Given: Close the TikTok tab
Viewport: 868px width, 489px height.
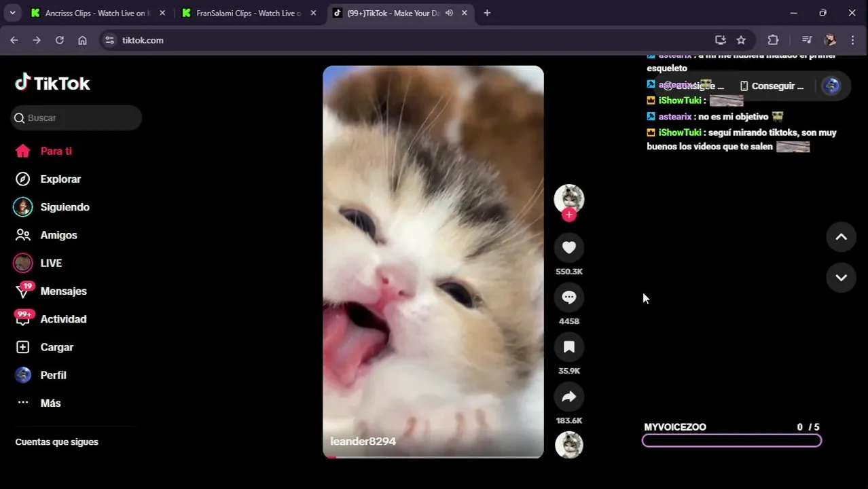Looking at the screenshot, I should click(x=465, y=13).
